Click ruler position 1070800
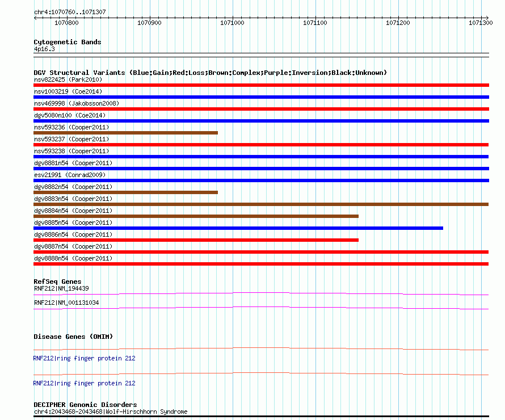Image resolution: width=505 pixels, height=420 pixels. (x=66, y=23)
